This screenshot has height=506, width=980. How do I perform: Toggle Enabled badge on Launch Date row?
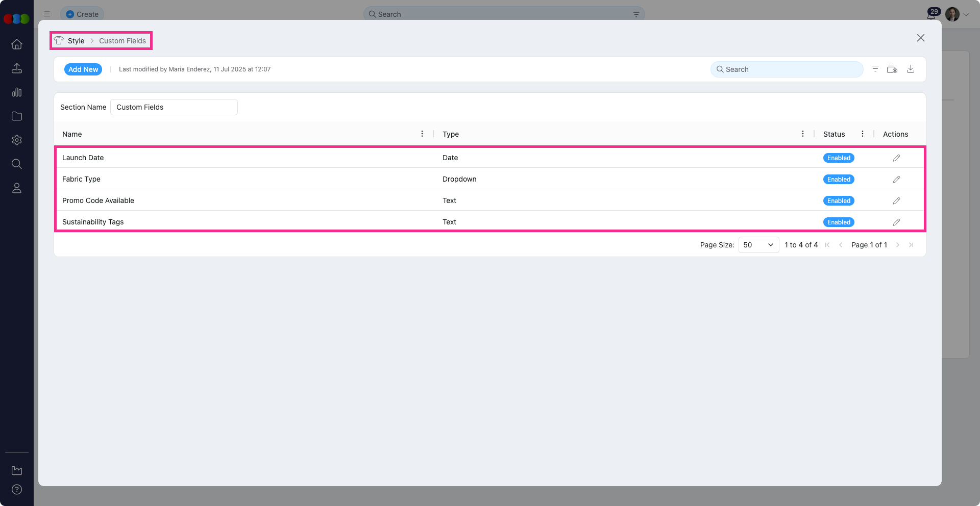pos(839,158)
